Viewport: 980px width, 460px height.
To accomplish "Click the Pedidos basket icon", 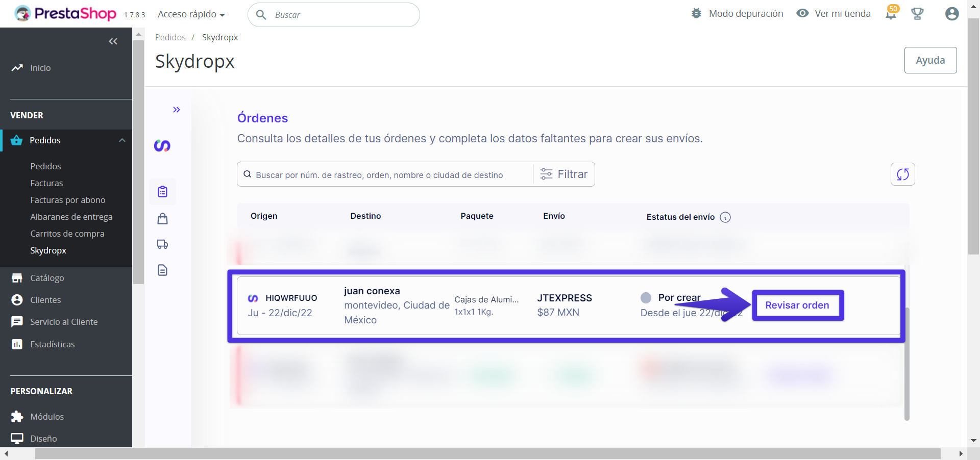I will click(16, 140).
